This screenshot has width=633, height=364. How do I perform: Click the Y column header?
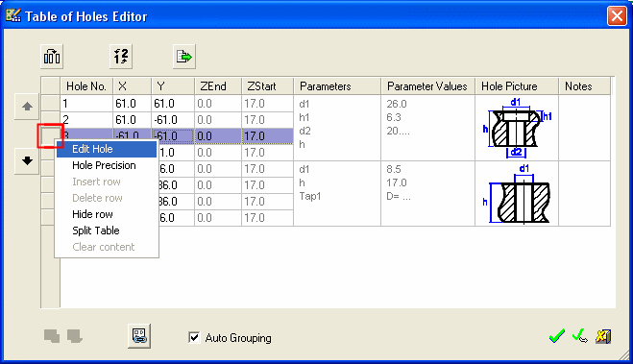(x=173, y=86)
